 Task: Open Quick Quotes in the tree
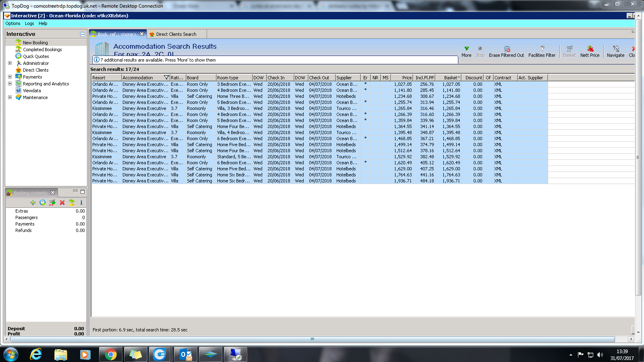[36, 56]
